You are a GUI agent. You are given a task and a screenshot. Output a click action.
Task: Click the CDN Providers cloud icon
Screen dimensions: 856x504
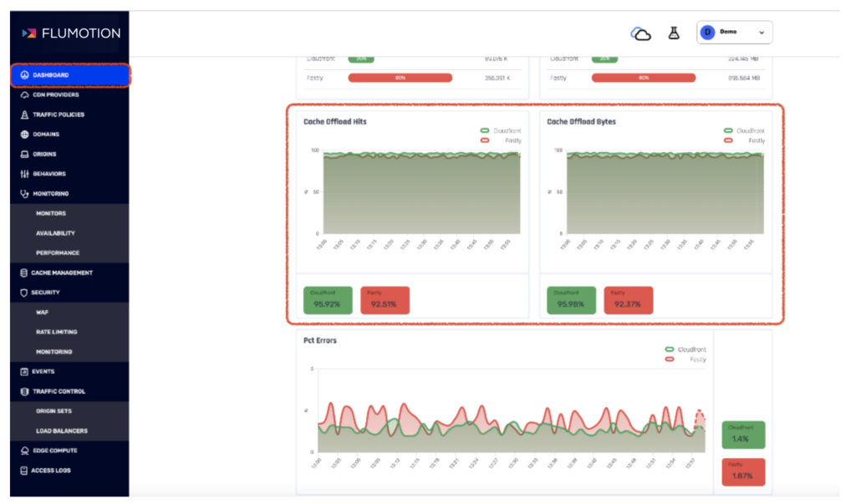click(24, 95)
